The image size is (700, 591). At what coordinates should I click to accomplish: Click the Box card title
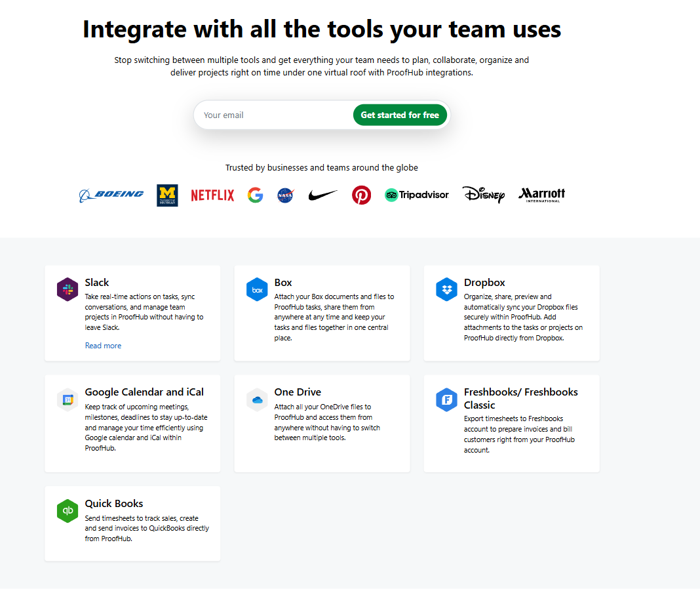click(283, 283)
